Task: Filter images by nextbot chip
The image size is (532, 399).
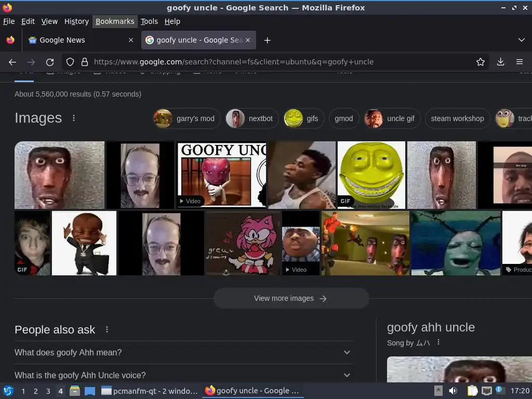Action: coord(252,118)
